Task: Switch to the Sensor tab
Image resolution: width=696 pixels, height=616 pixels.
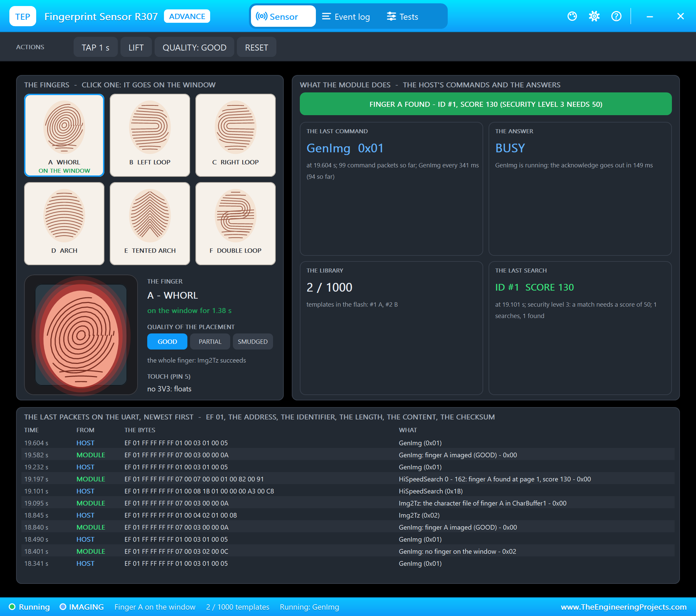Action: coord(283,16)
